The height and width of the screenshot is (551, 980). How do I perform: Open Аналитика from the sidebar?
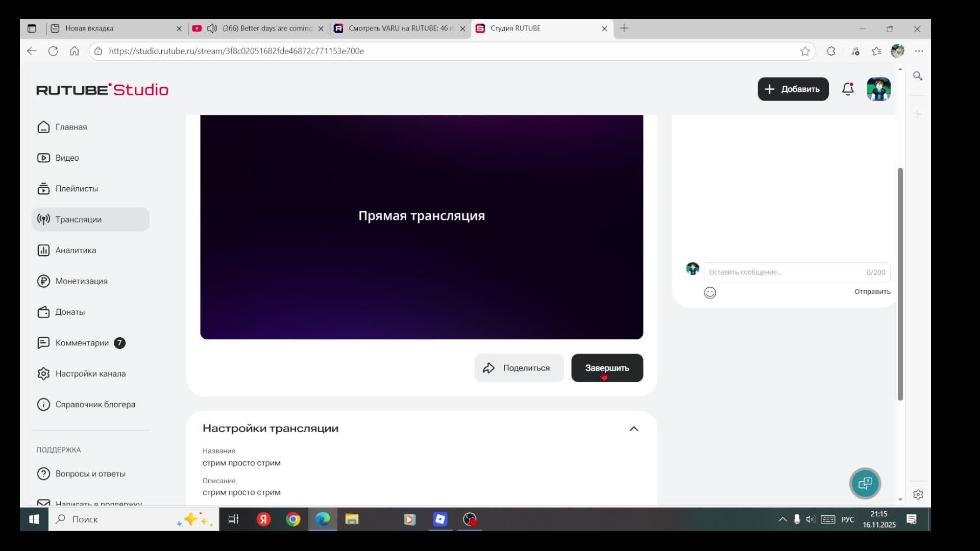pos(76,250)
